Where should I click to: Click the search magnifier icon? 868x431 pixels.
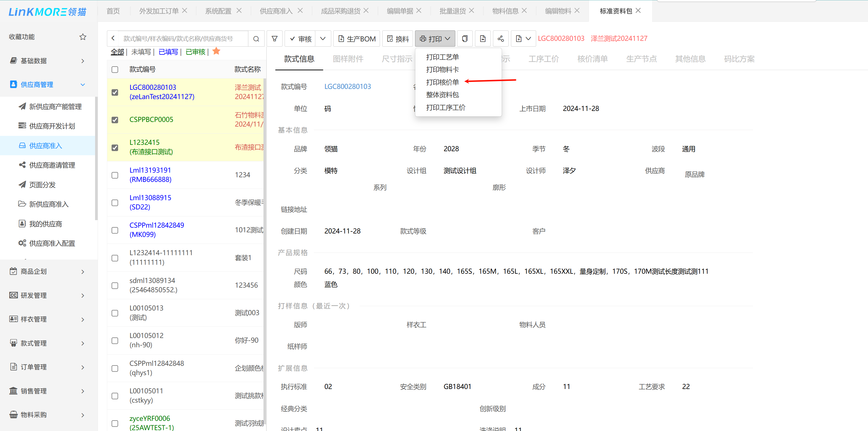[x=256, y=39]
